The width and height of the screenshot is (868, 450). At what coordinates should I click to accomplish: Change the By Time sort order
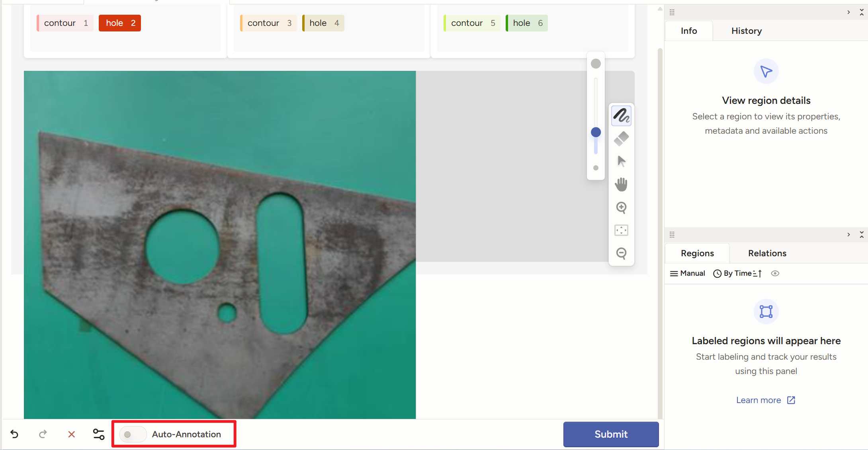tap(737, 273)
